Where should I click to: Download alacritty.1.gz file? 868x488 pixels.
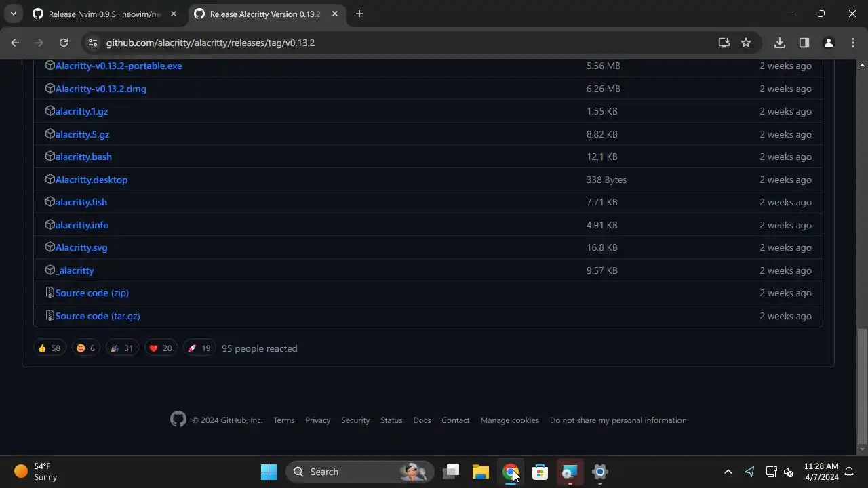click(x=81, y=111)
